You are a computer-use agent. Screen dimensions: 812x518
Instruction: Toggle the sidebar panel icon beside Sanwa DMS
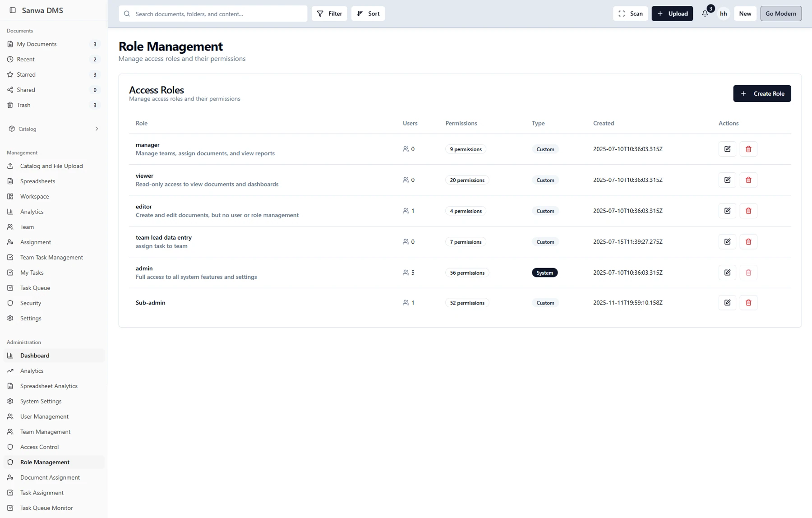coord(13,10)
